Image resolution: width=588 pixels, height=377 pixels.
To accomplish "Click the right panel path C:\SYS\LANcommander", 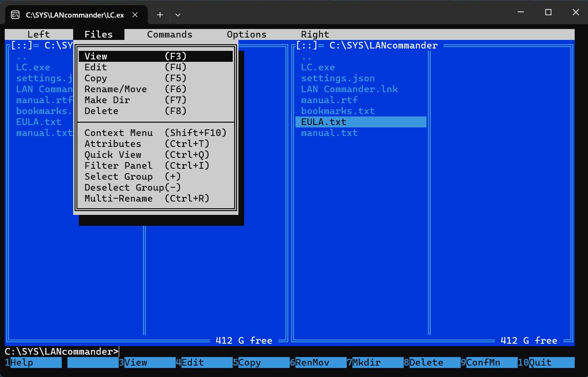I will (x=383, y=45).
